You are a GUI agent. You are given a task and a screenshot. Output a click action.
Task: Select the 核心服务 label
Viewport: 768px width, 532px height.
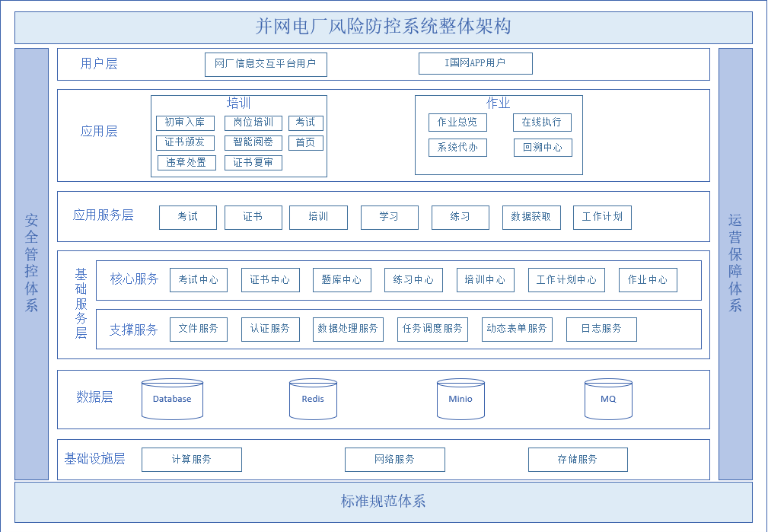[134, 279]
